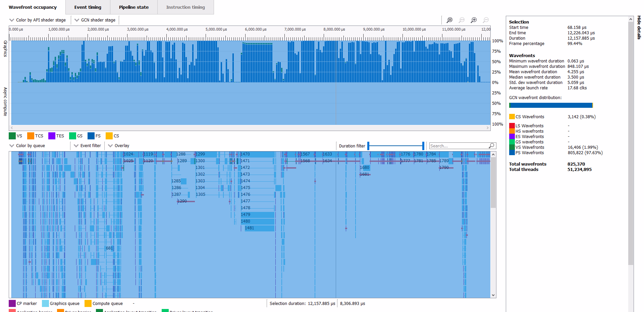Image resolution: width=644 pixels, height=312 pixels.
Task: Click the zoom to selection magnifier icon
Action: point(449,20)
